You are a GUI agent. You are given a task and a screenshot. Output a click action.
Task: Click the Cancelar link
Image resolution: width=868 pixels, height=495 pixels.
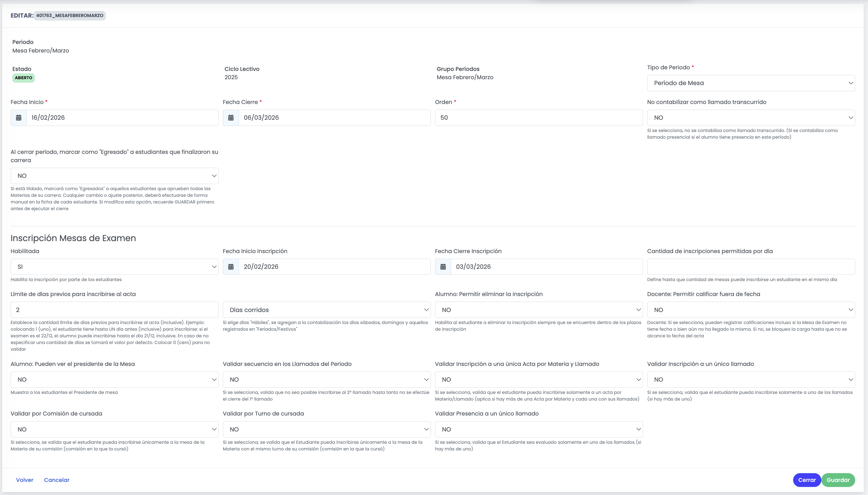(57, 480)
